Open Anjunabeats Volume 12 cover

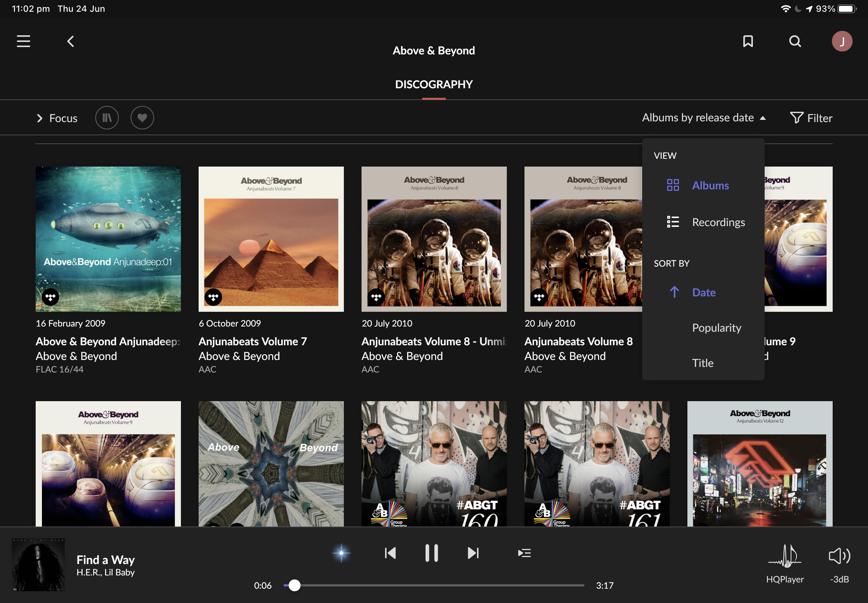(759, 464)
